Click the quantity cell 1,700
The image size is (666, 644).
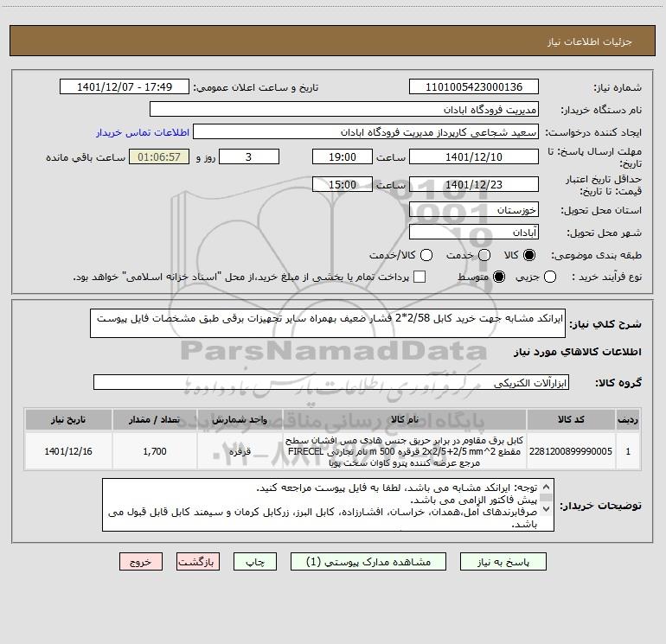tap(155, 451)
